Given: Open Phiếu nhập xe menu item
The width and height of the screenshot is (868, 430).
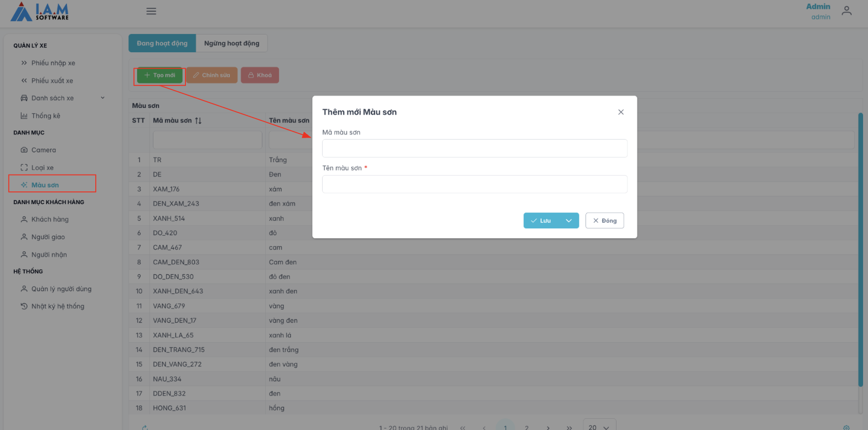Looking at the screenshot, I should [53, 63].
